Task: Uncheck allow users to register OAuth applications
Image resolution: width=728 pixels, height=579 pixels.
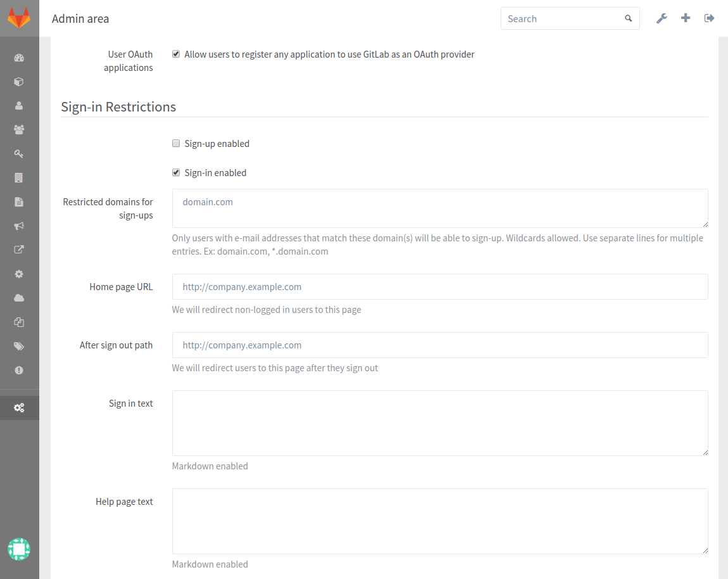Action: coord(175,54)
